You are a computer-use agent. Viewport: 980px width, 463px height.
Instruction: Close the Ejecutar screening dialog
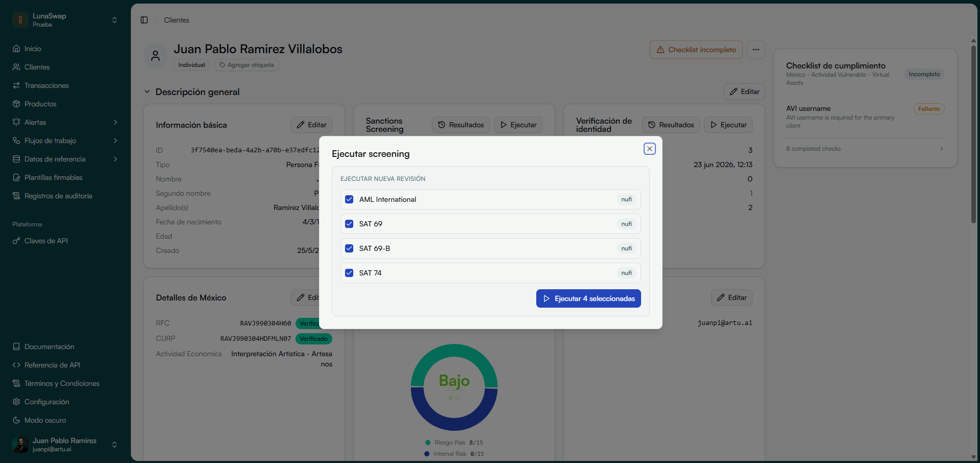(650, 149)
